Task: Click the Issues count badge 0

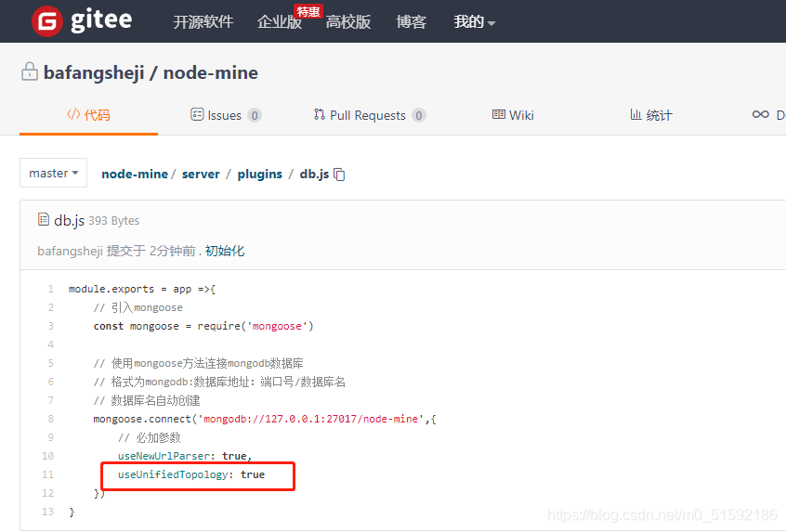Action: click(x=255, y=115)
